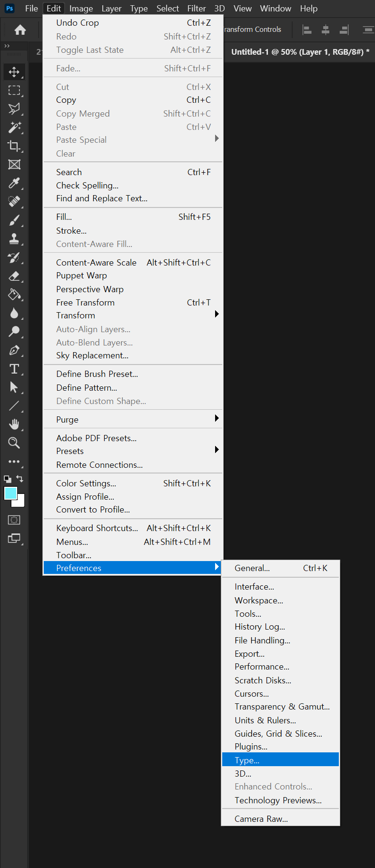Select the Eyedropper tool
Image resolution: width=375 pixels, height=868 pixels.
click(x=14, y=183)
